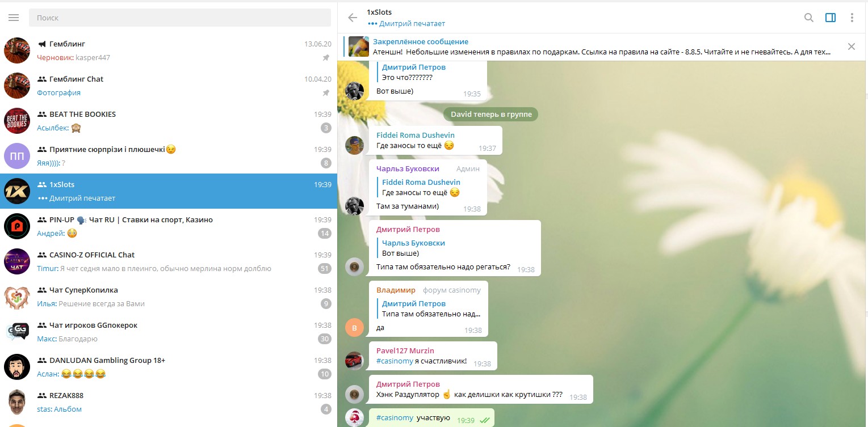Open the Гемблинг channel chat
Screen dimensions: 868x427
tap(169, 50)
